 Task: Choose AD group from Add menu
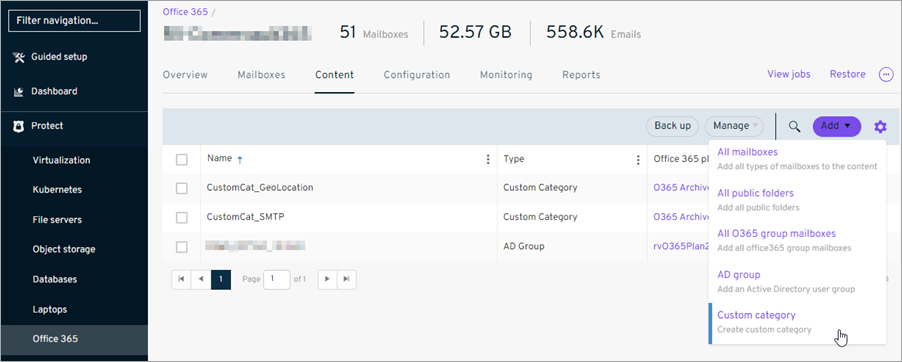coord(797,281)
